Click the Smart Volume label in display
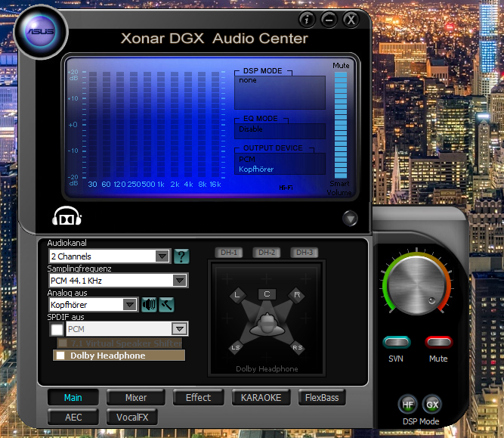 pos(339,188)
